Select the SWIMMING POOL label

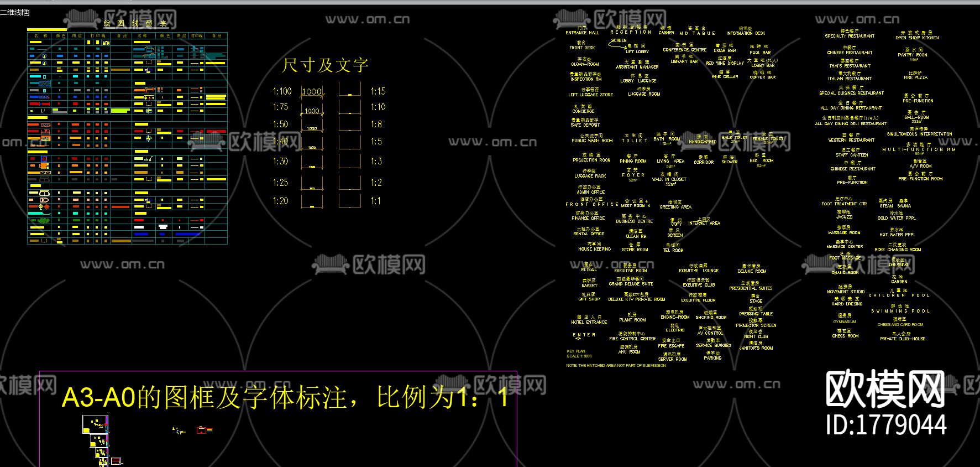[x=900, y=311]
